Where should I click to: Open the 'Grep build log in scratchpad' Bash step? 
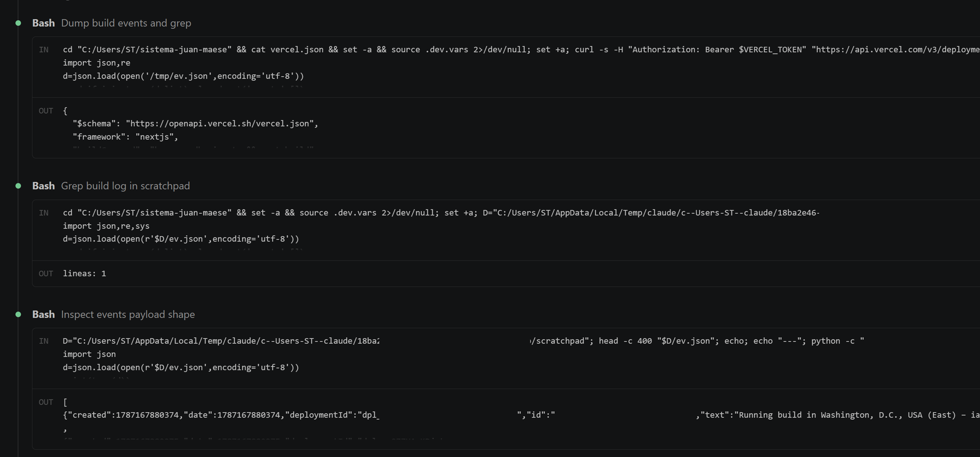pyautogui.click(x=111, y=186)
